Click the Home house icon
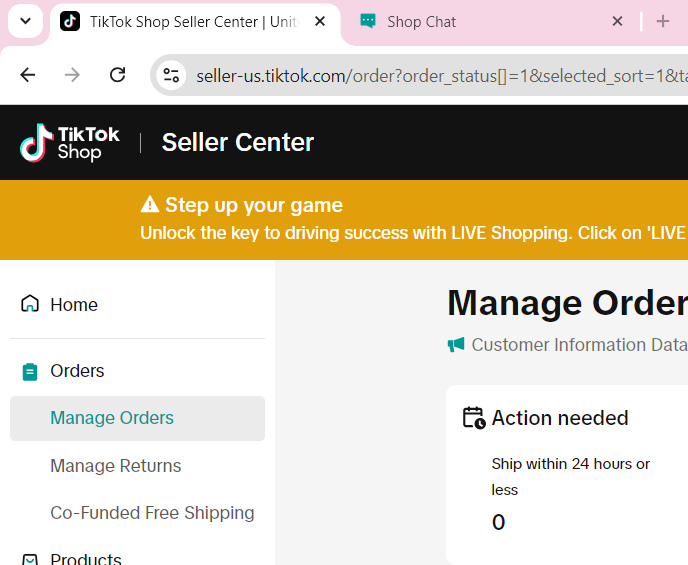688x565 pixels. pos(30,304)
